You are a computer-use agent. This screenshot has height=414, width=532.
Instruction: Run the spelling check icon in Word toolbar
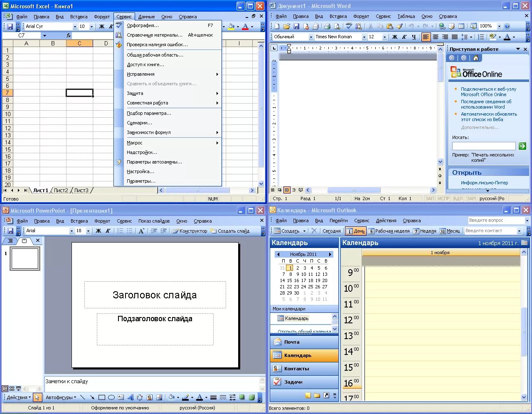coord(349,26)
